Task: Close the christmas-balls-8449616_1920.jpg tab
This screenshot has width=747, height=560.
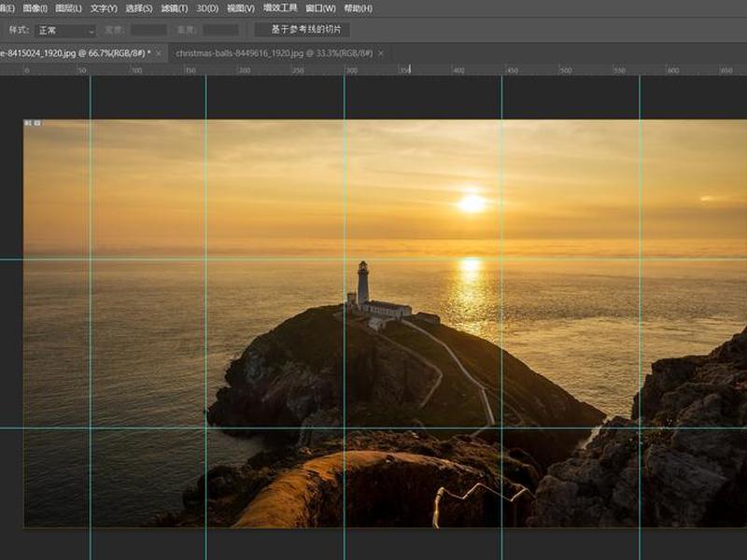Action: (381, 53)
